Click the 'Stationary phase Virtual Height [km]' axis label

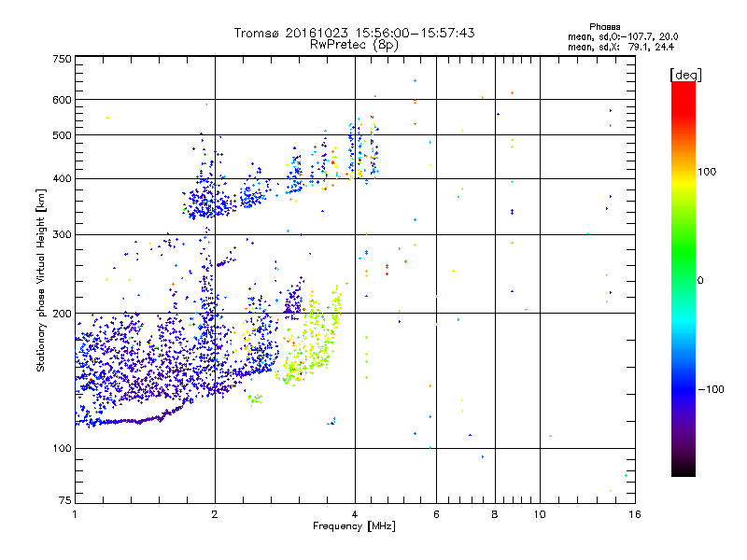41,280
